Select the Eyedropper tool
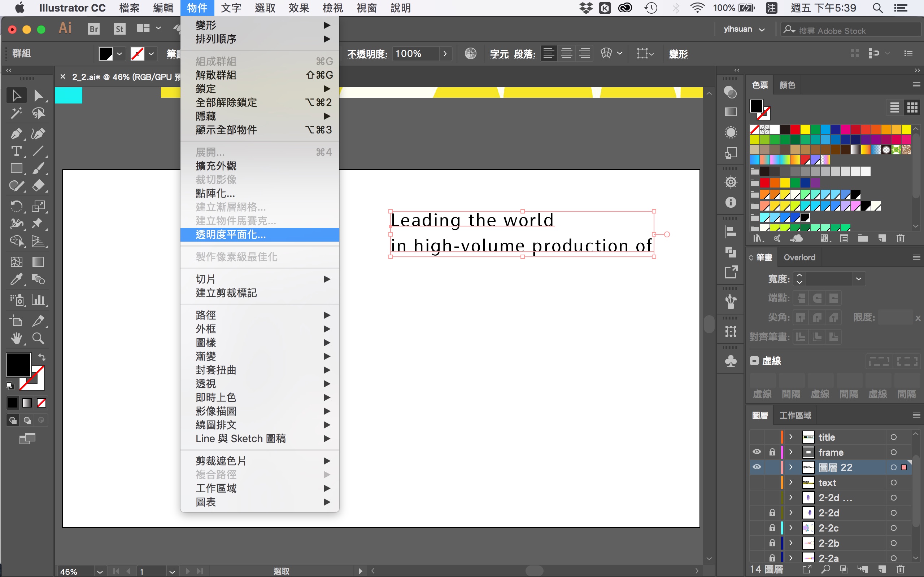 pyautogui.click(x=16, y=280)
